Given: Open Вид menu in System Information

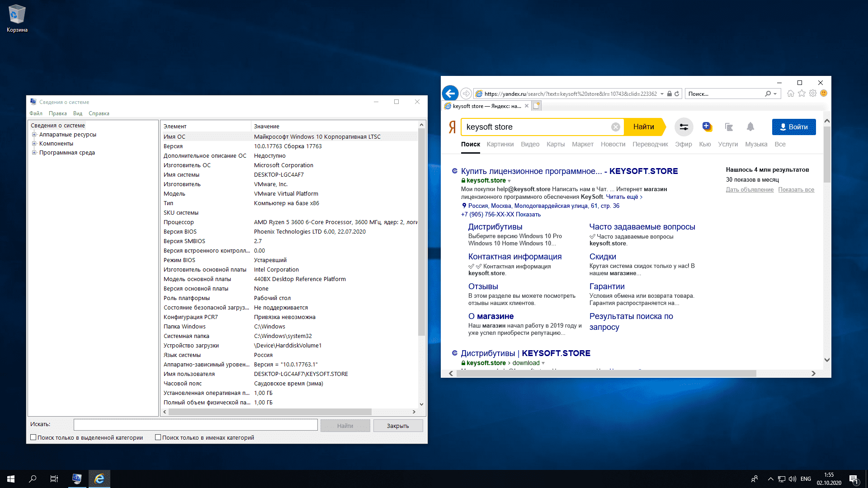Looking at the screenshot, I should click(x=78, y=113).
